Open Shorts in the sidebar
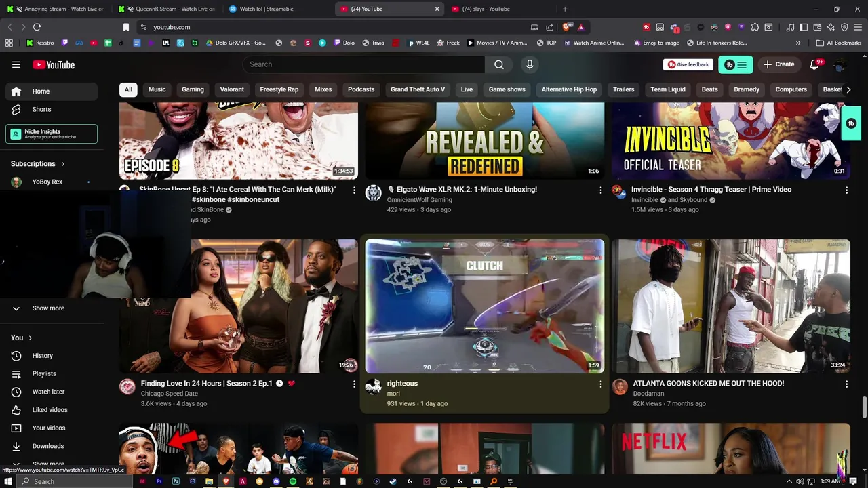The image size is (868, 488). [x=52, y=109]
